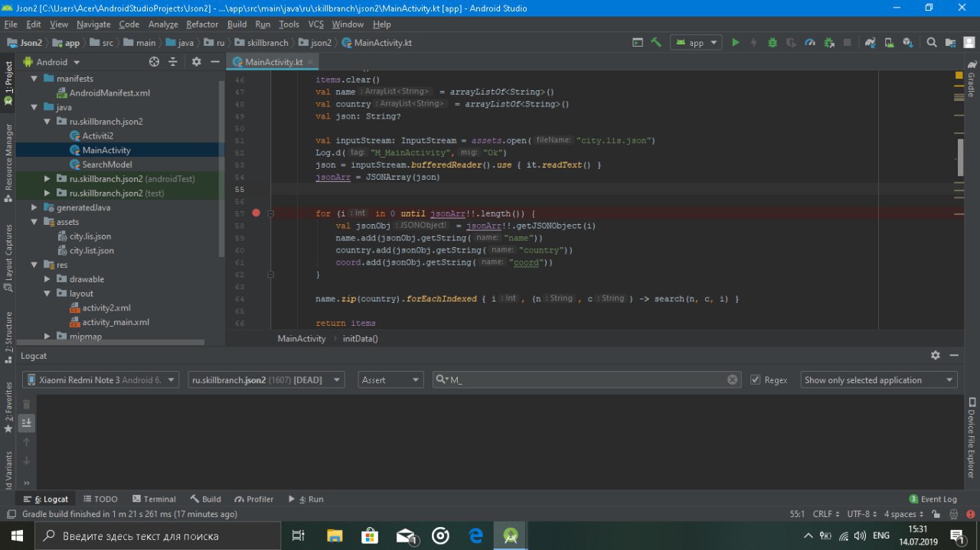The image size is (980, 550).
Task: Open the Assert log level dropdown
Action: (x=390, y=380)
